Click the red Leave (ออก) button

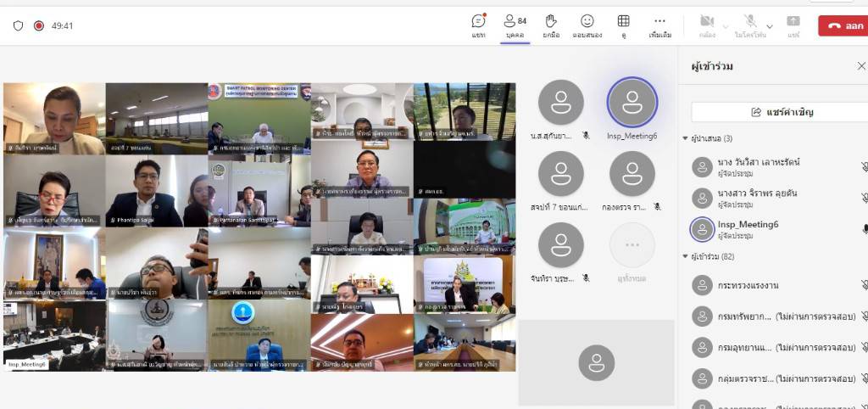point(844,25)
